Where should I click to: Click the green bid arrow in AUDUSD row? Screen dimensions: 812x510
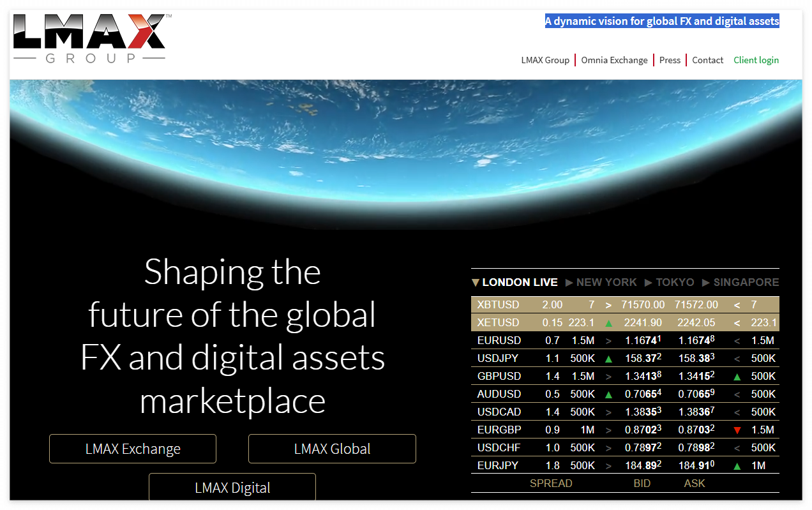coord(608,394)
